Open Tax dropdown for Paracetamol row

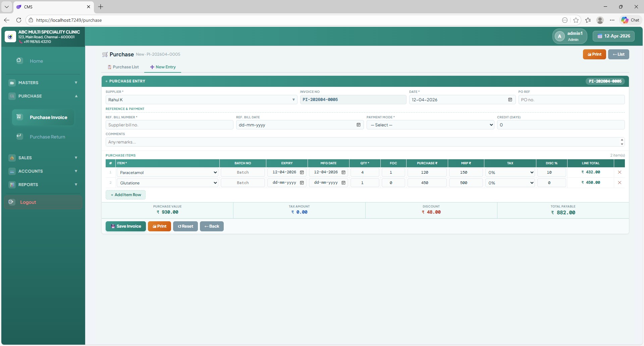pyautogui.click(x=510, y=172)
